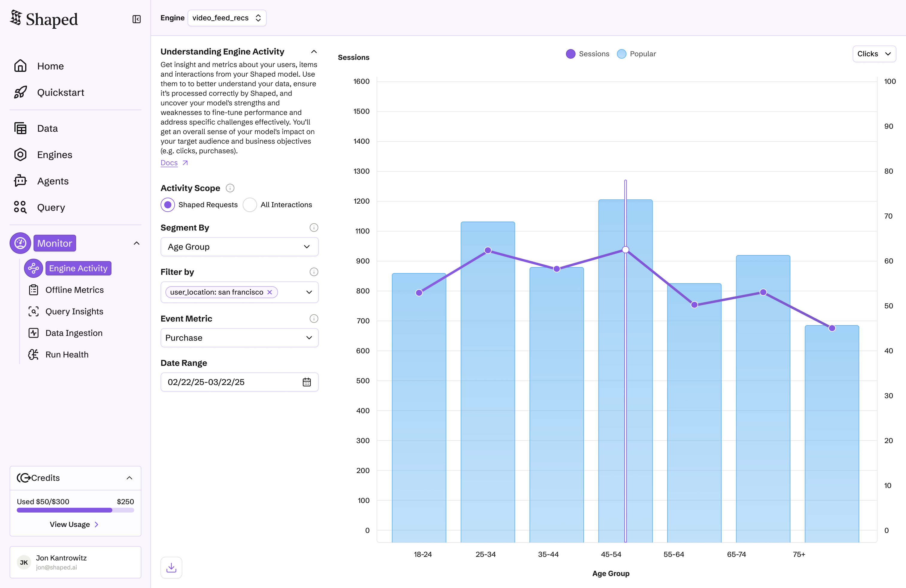Click the Engine Activity nodes icon

tap(34, 268)
